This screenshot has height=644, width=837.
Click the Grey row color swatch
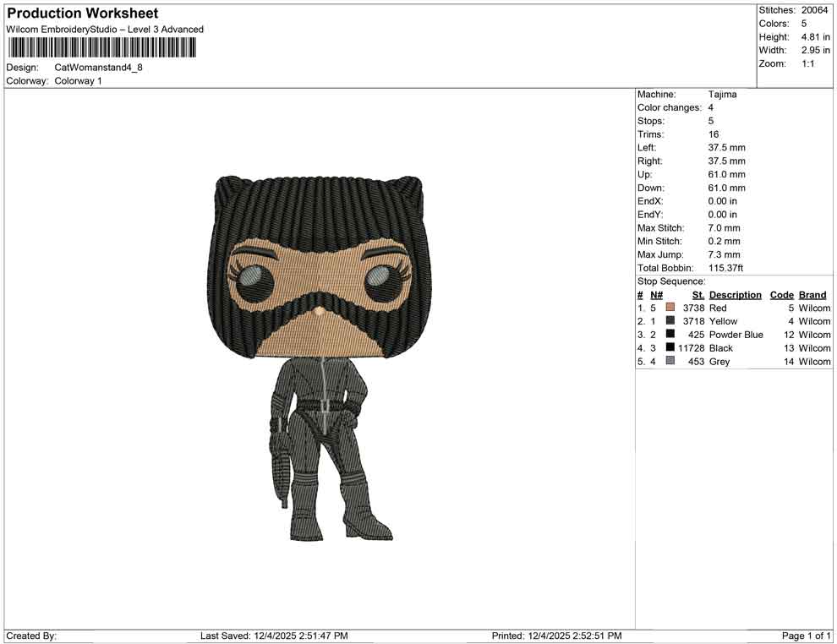[x=670, y=361]
